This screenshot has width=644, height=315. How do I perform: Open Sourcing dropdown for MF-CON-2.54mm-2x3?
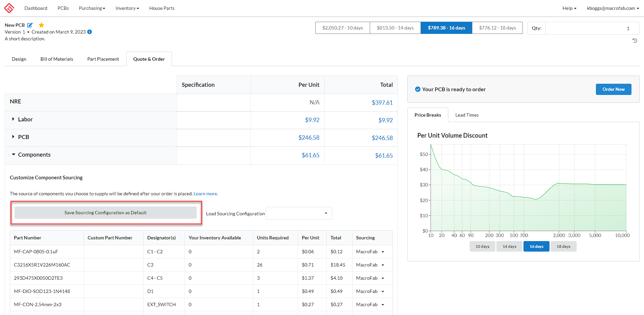pos(370,304)
